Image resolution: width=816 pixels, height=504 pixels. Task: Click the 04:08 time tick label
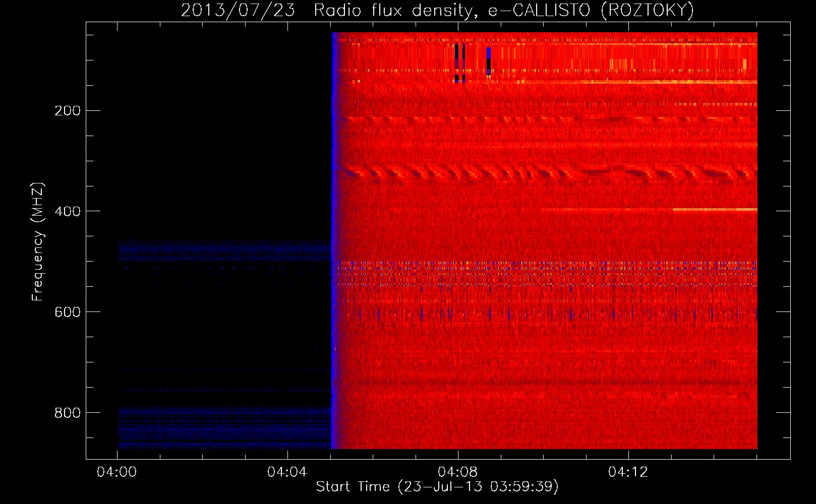tap(458, 472)
